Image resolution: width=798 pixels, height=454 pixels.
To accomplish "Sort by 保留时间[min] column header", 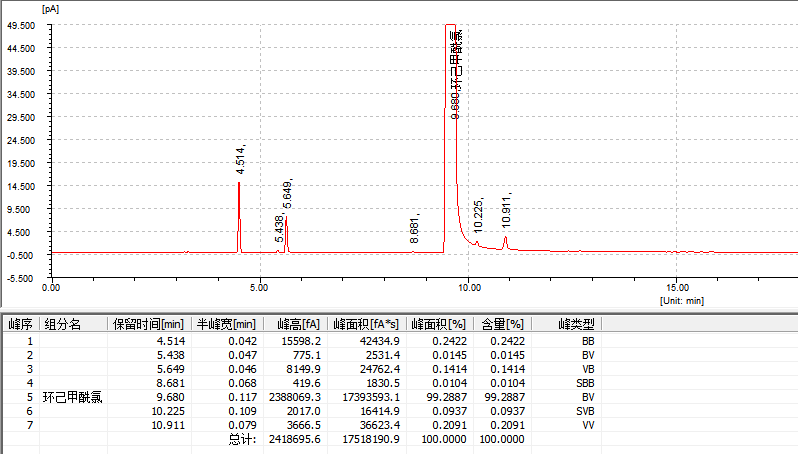I will [147, 324].
